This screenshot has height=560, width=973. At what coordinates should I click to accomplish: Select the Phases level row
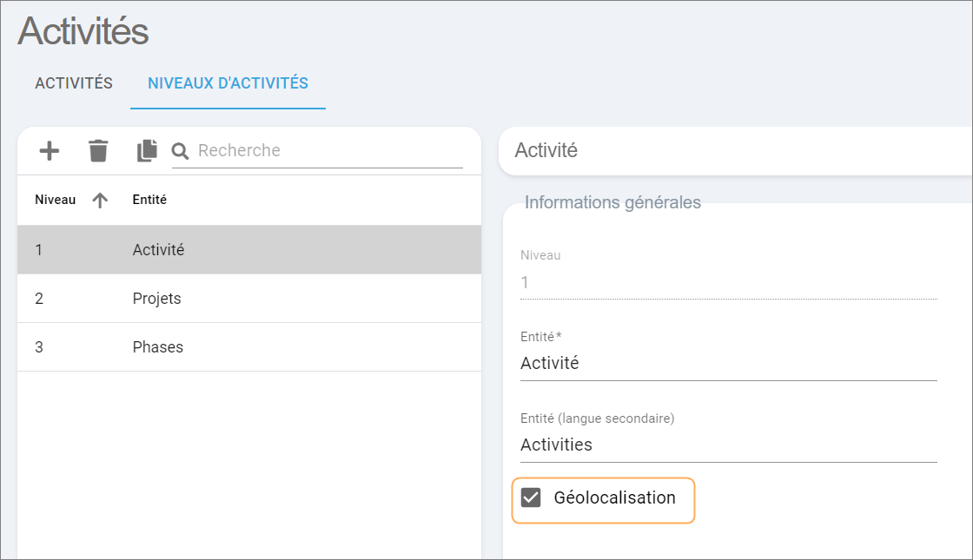click(248, 347)
